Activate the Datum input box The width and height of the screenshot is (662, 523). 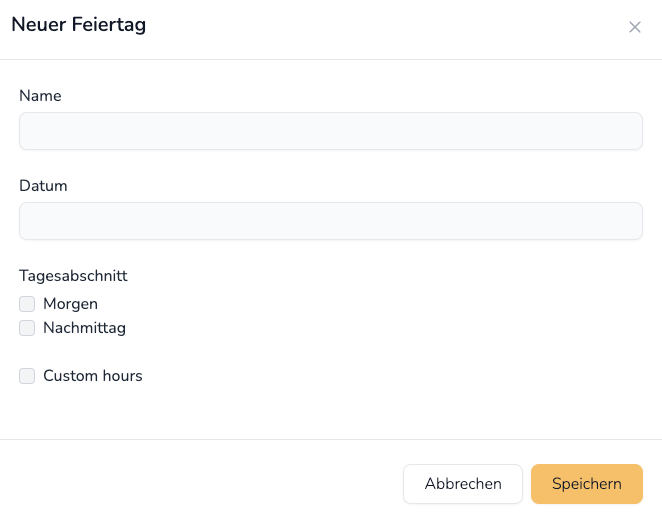click(x=331, y=221)
